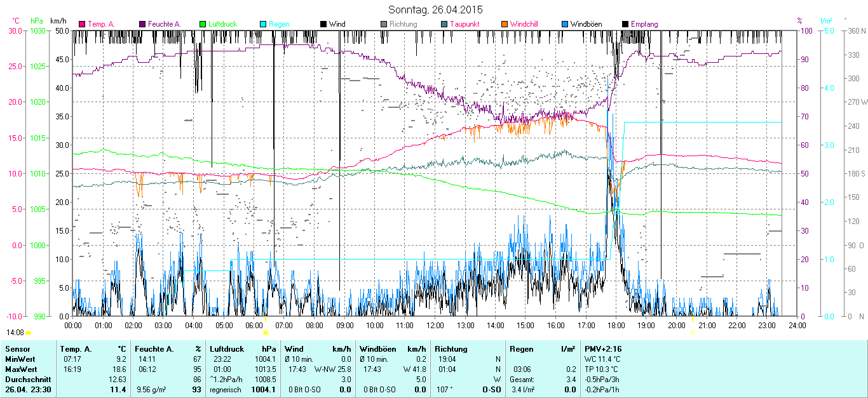The image size is (868, 398).
Task: Click the daylight duration icon beside 14:08
Action: point(29,333)
